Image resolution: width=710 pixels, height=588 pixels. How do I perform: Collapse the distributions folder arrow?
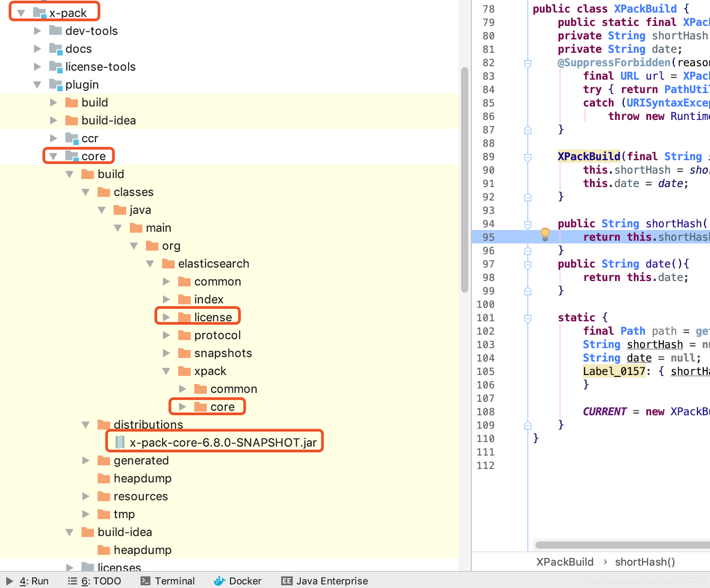tap(86, 425)
